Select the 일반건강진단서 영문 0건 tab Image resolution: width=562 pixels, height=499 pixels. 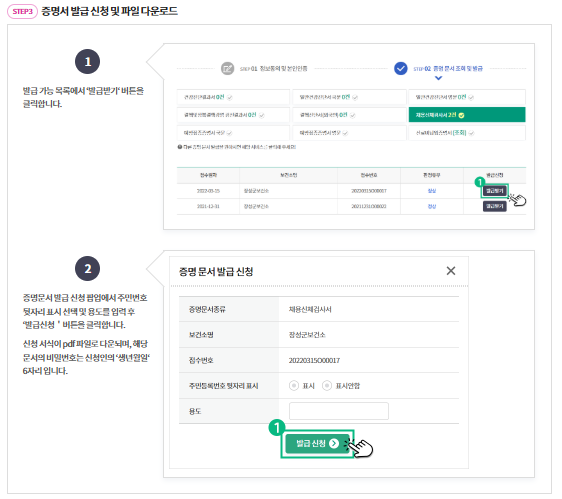[467, 97]
